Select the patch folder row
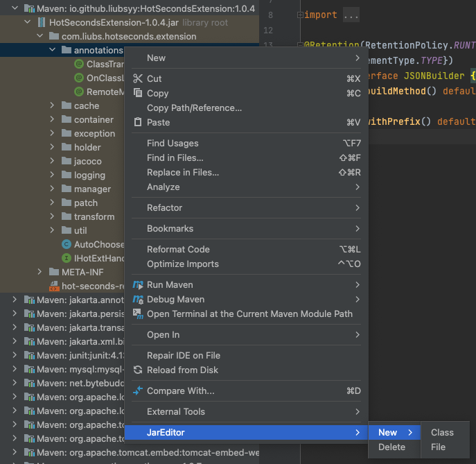Viewport: 476px width, 464px height. pyautogui.click(x=62, y=203)
